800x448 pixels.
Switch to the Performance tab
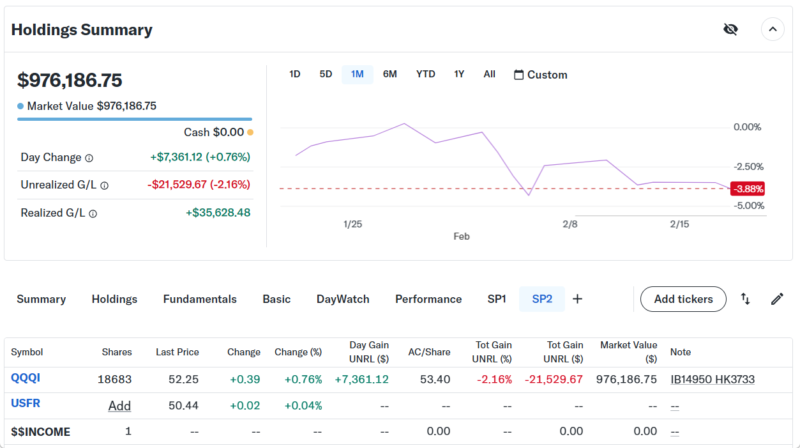click(428, 299)
